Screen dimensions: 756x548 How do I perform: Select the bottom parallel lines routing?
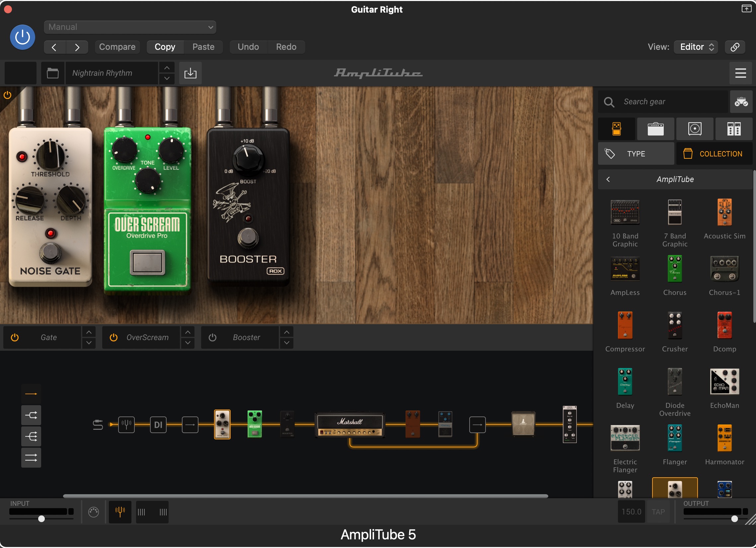31,458
